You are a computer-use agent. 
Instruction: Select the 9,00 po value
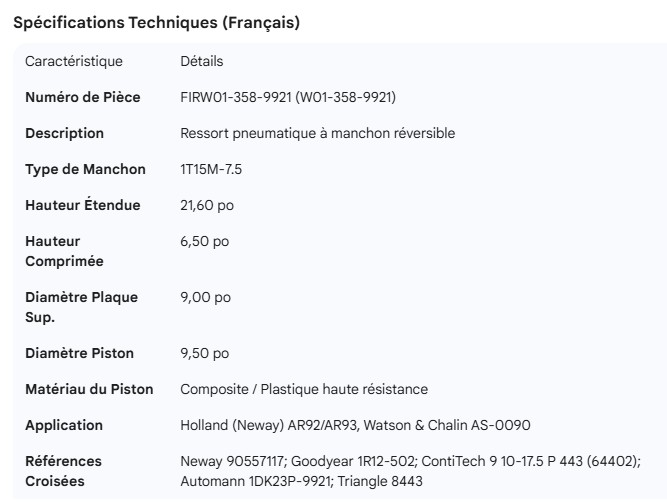click(x=205, y=298)
